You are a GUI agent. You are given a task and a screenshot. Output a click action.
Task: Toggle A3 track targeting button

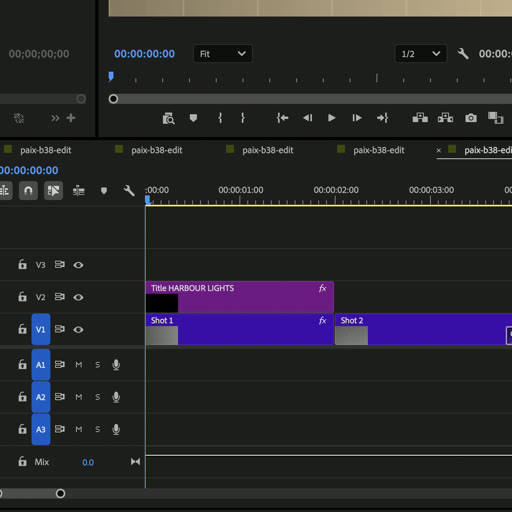point(41,429)
